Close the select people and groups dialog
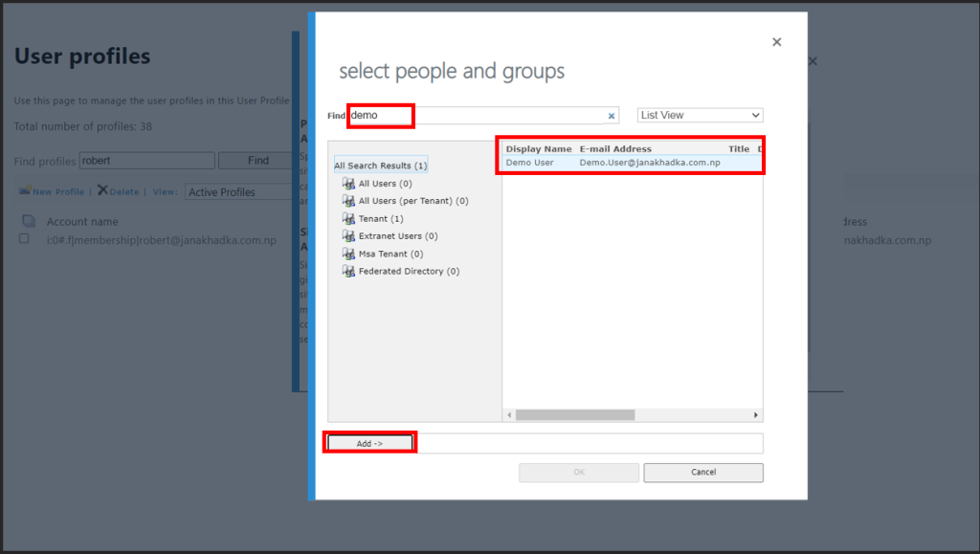980x554 pixels. [x=777, y=42]
